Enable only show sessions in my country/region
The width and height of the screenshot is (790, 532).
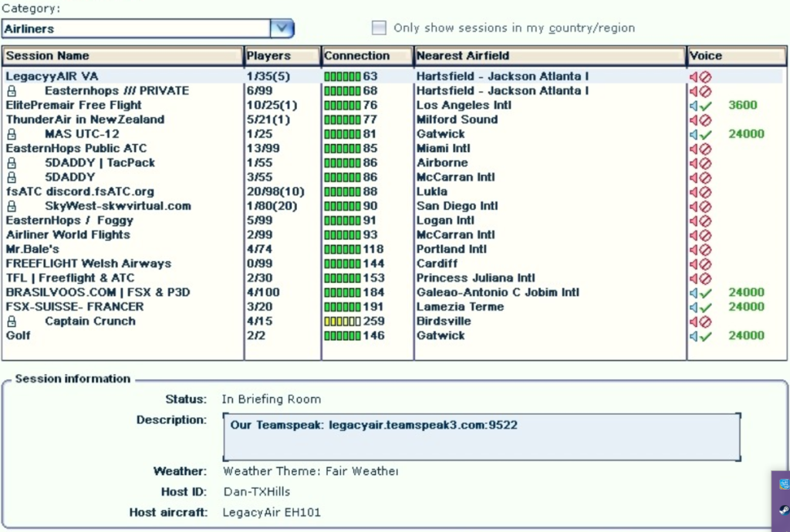click(379, 28)
